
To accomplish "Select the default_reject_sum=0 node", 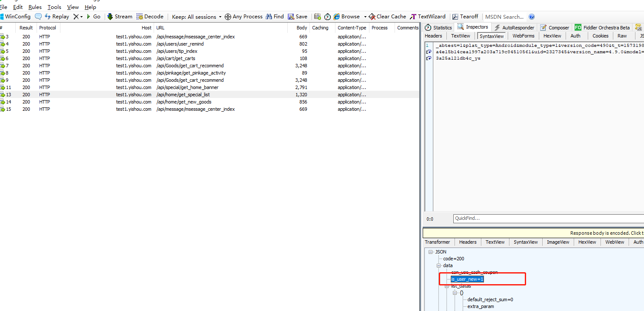I will (x=490, y=299).
